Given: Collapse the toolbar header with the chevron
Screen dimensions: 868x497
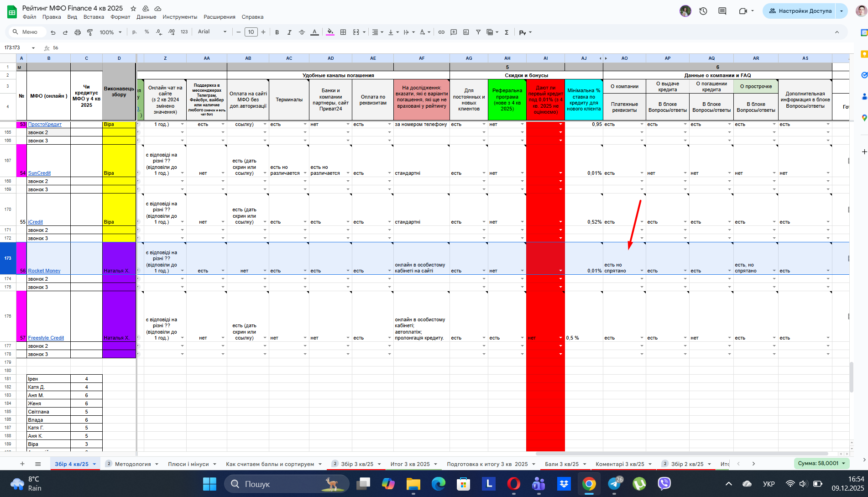Looking at the screenshot, I should coord(837,32).
